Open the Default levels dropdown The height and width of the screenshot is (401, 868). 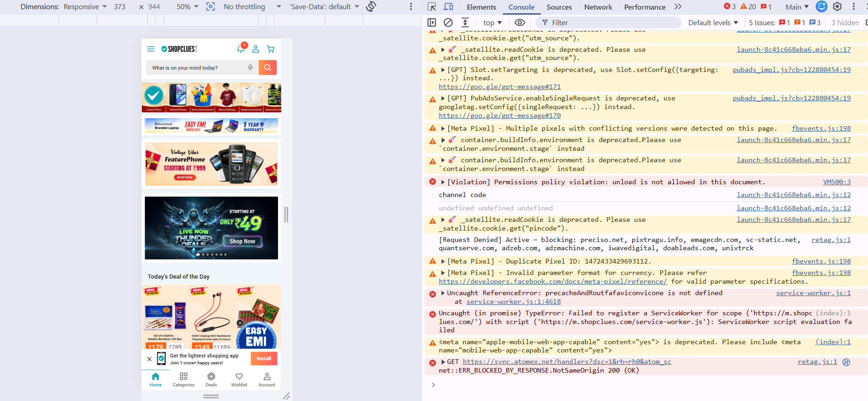pyautogui.click(x=713, y=22)
